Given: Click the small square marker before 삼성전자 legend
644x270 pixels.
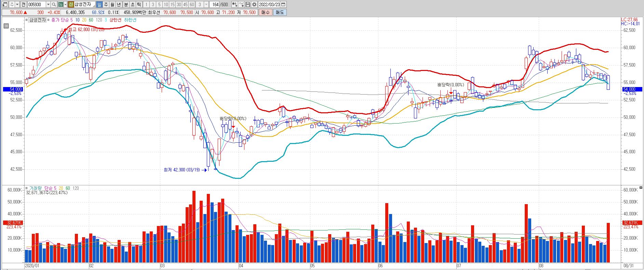Looking at the screenshot, I should click(x=26, y=20).
